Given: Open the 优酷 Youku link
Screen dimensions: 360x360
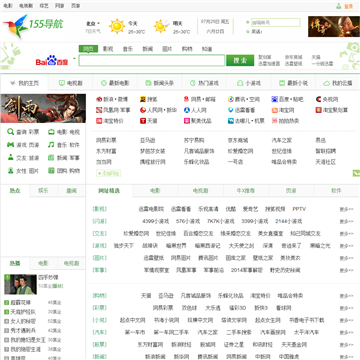Looking at the screenshot, I should pos(231,209).
